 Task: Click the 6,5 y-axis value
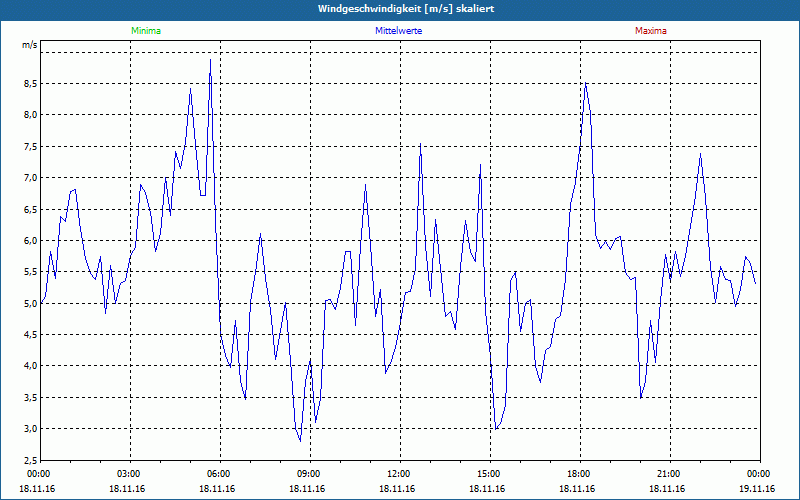pyautogui.click(x=31, y=209)
